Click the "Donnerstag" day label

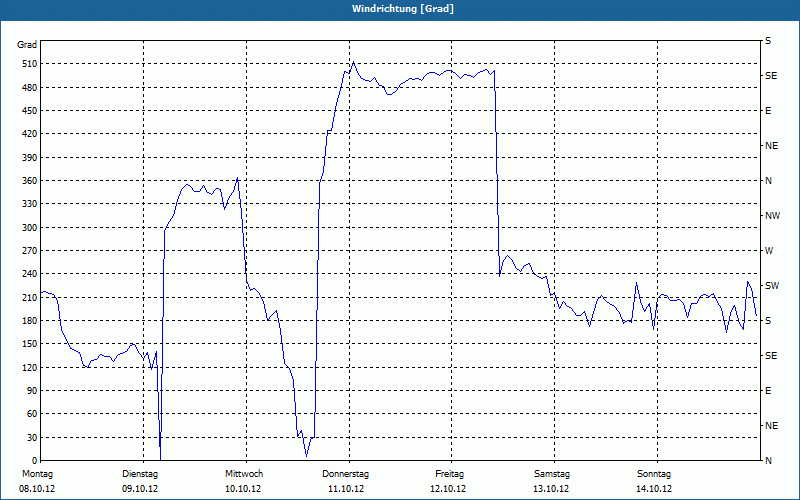point(345,474)
